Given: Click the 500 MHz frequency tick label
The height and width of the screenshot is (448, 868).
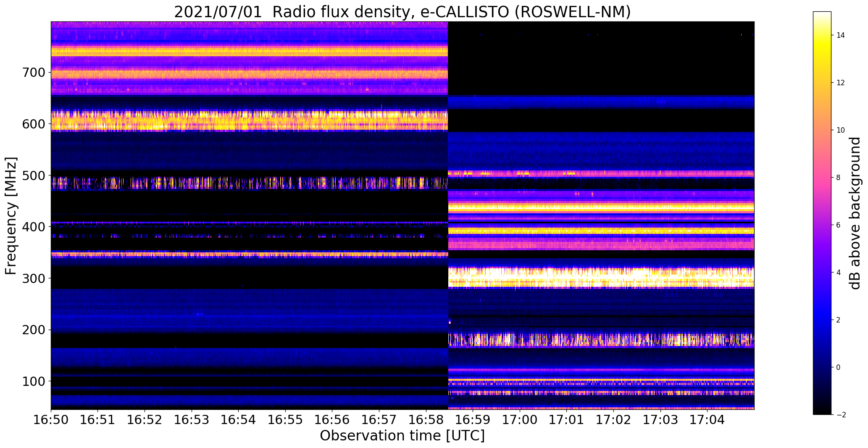Looking at the screenshot, I should pos(33,176).
